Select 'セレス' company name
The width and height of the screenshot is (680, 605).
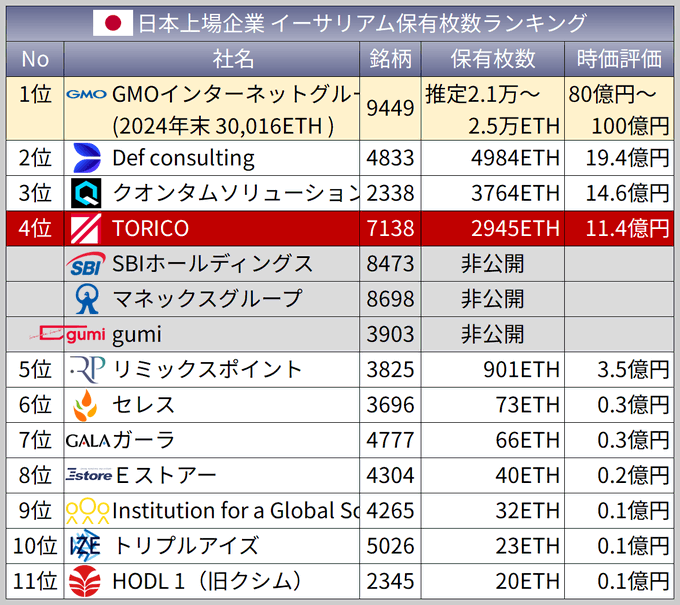[144, 405]
